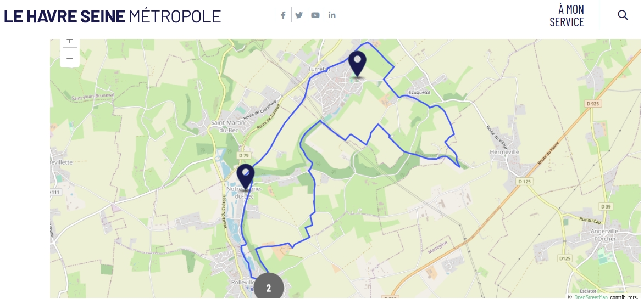Click the Hermeville village label on map
Viewport: 644px width, 304px height.
point(504,152)
